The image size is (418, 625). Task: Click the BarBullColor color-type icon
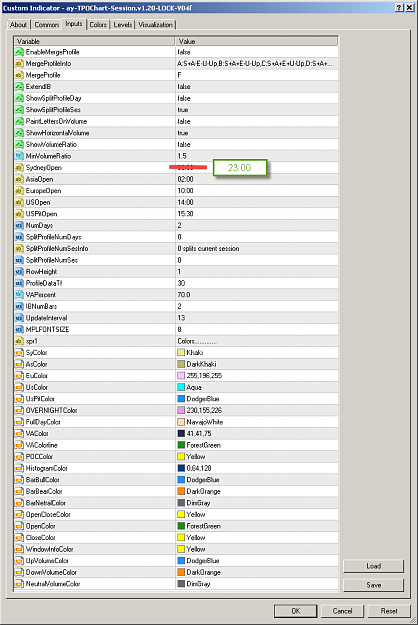tap(19, 480)
